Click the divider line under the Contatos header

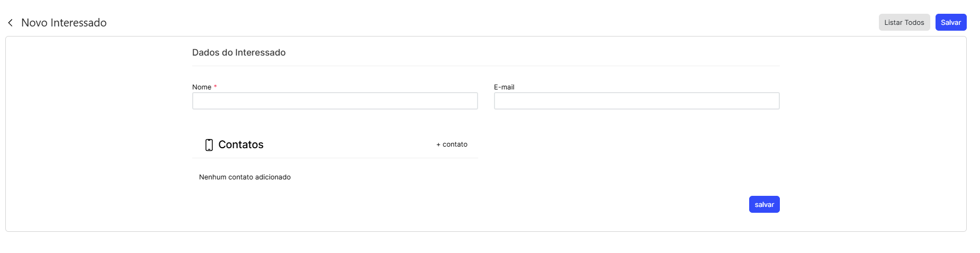click(x=335, y=158)
